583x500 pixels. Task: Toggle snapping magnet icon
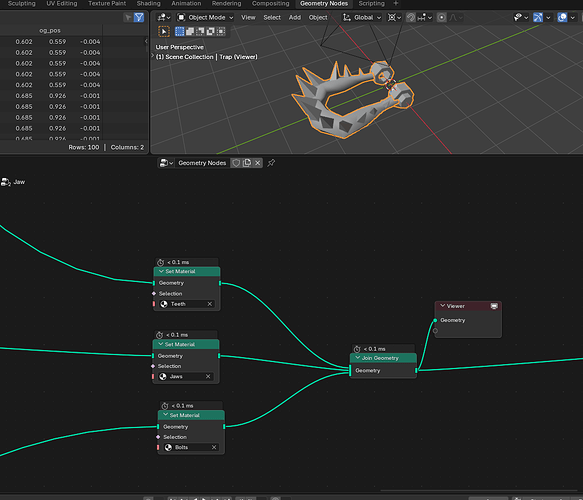410,17
